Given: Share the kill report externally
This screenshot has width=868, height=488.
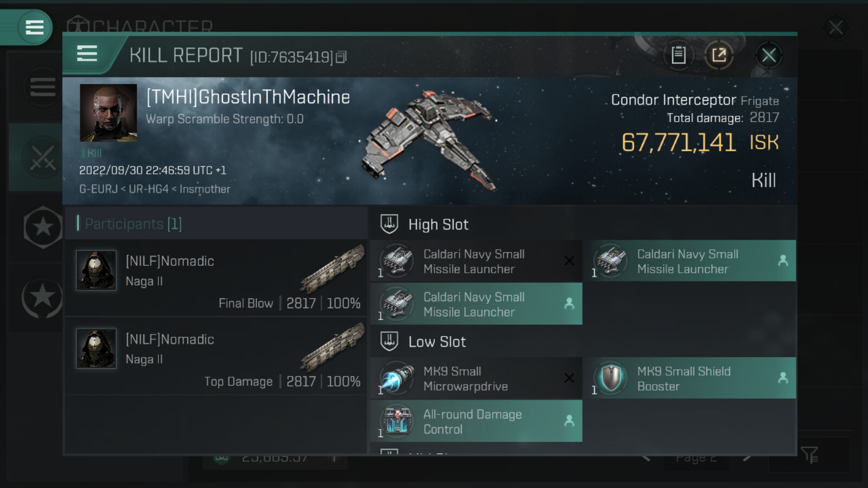Looking at the screenshot, I should click(x=719, y=55).
